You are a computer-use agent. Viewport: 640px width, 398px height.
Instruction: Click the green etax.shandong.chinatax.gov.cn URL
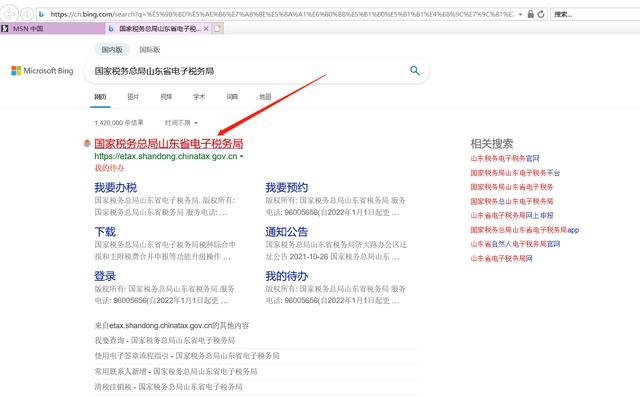(166, 156)
